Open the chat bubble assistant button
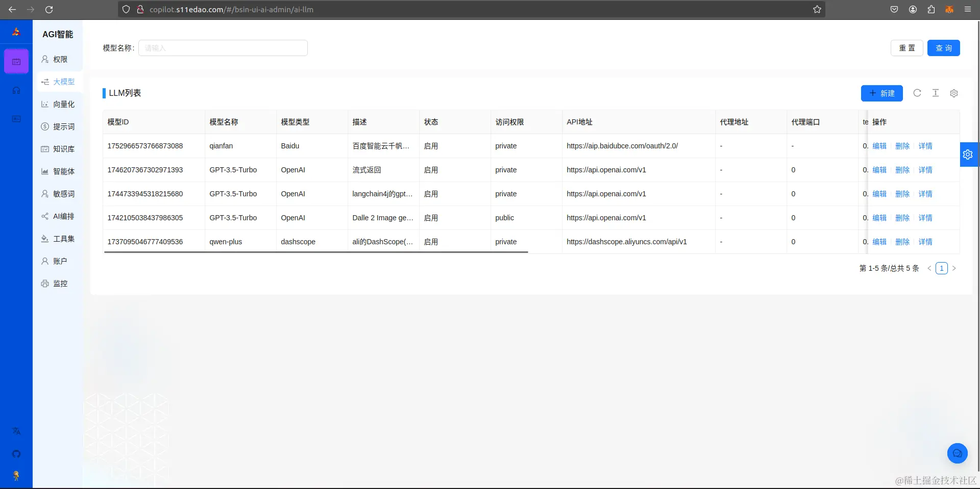The image size is (980, 489). pos(958,453)
